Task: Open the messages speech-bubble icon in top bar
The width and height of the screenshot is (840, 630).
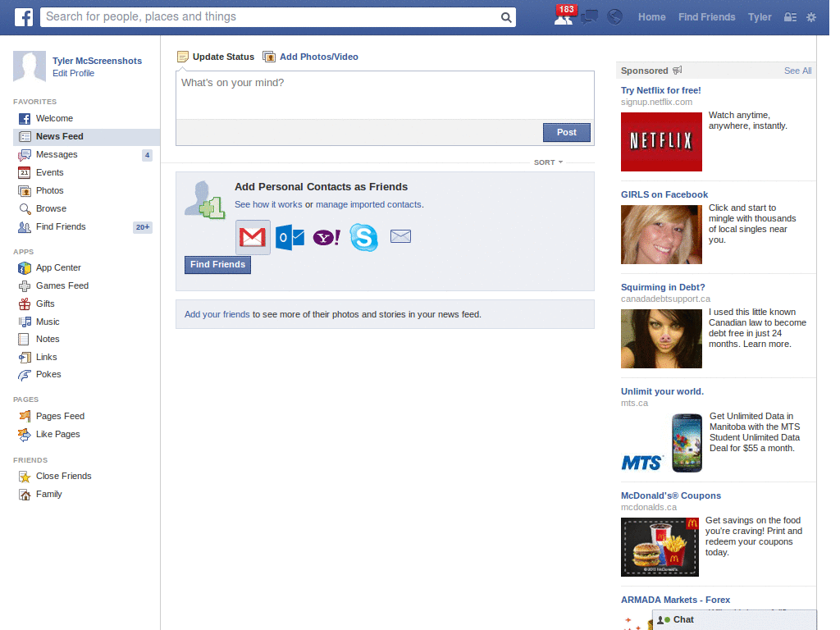Action: (x=589, y=17)
